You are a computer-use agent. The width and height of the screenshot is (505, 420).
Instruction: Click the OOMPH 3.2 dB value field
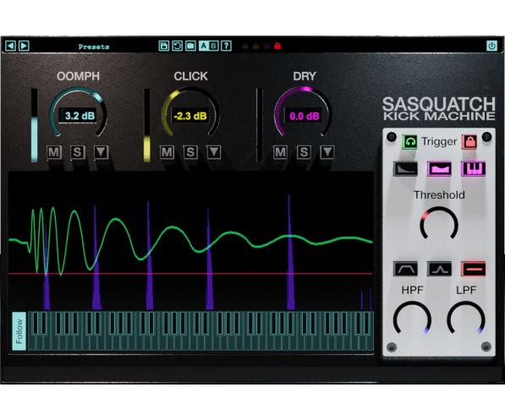pos(79,116)
